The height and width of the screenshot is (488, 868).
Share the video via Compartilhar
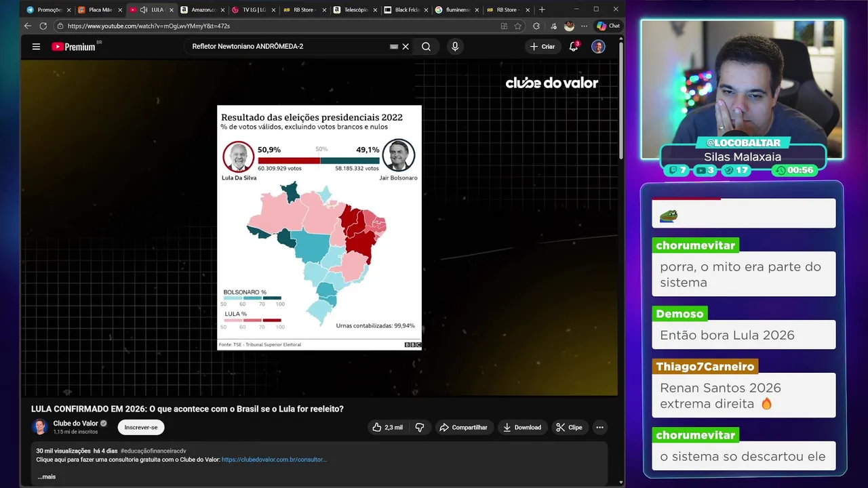pos(463,427)
